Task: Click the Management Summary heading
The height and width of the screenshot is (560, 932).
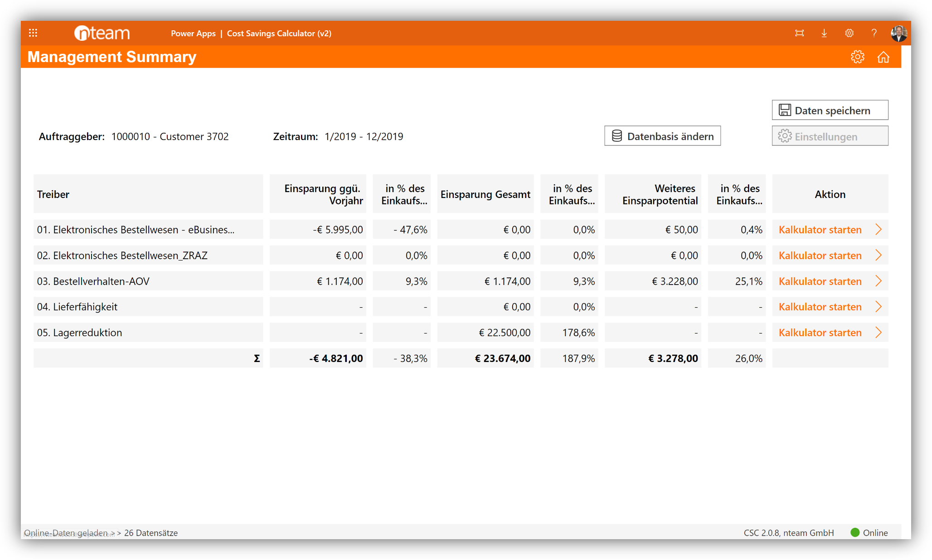Action: click(112, 57)
